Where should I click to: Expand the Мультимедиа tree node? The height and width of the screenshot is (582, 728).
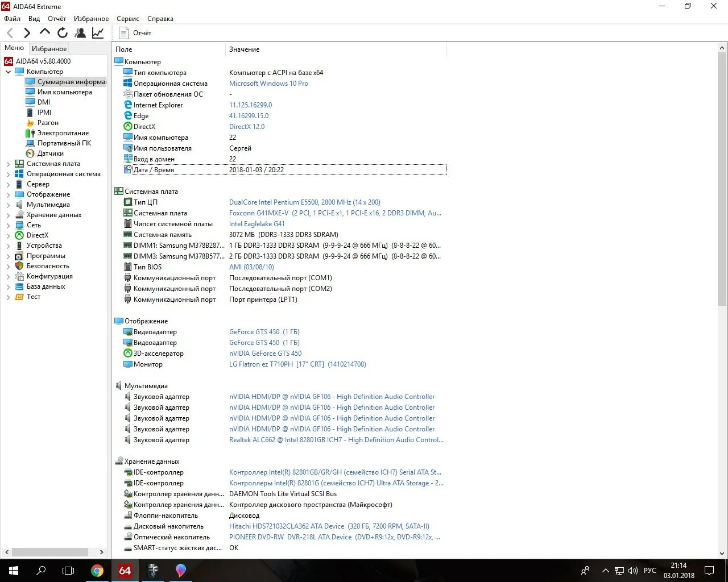(x=8, y=205)
